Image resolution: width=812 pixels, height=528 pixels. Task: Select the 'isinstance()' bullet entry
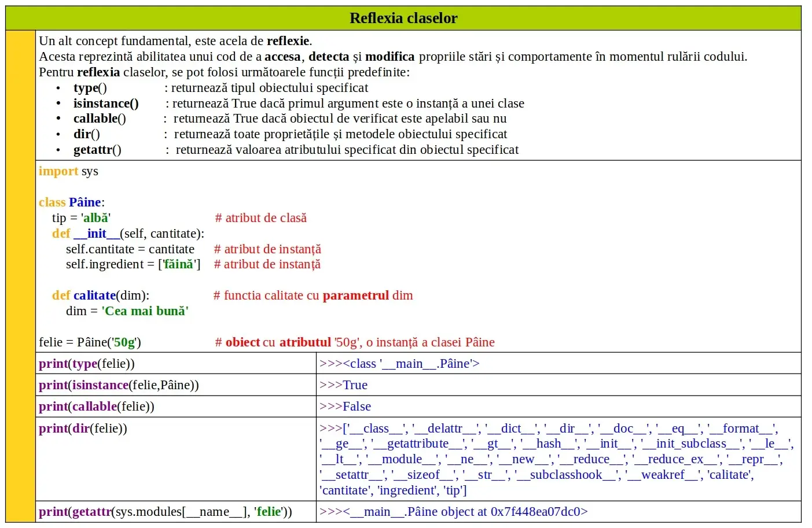pos(106,104)
